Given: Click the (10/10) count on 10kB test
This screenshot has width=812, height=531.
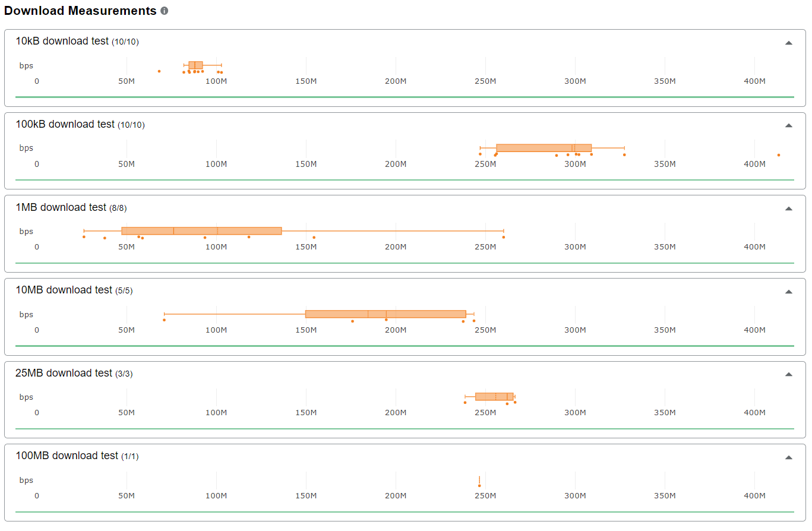Looking at the screenshot, I should pos(125,42).
